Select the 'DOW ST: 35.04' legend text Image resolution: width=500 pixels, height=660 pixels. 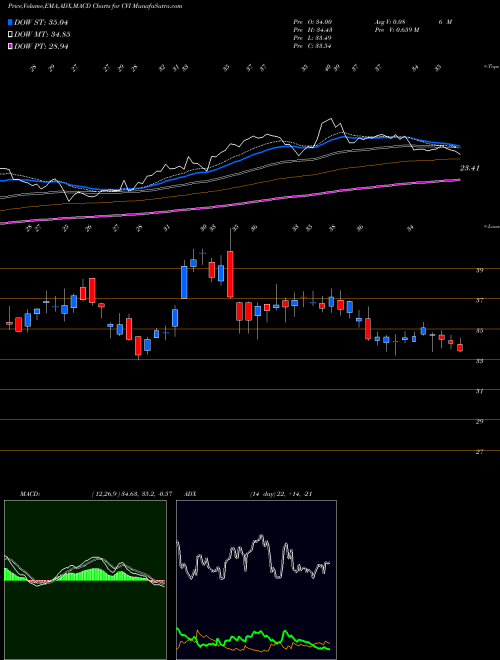coord(41,22)
